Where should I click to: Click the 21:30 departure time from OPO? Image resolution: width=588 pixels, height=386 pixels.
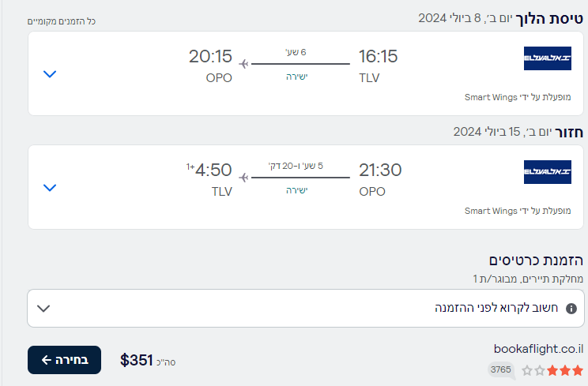click(380, 171)
